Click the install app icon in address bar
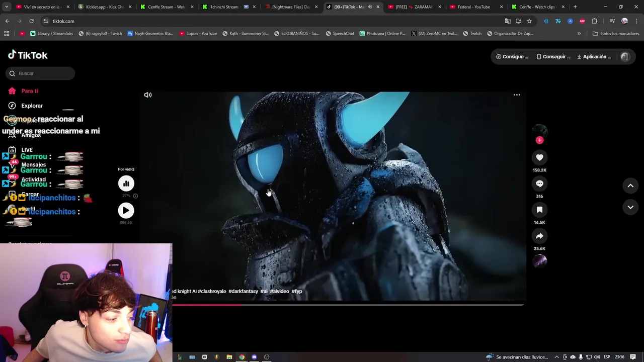The width and height of the screenshot is (644, 362). pyautogui.click(x=518, y=21)
